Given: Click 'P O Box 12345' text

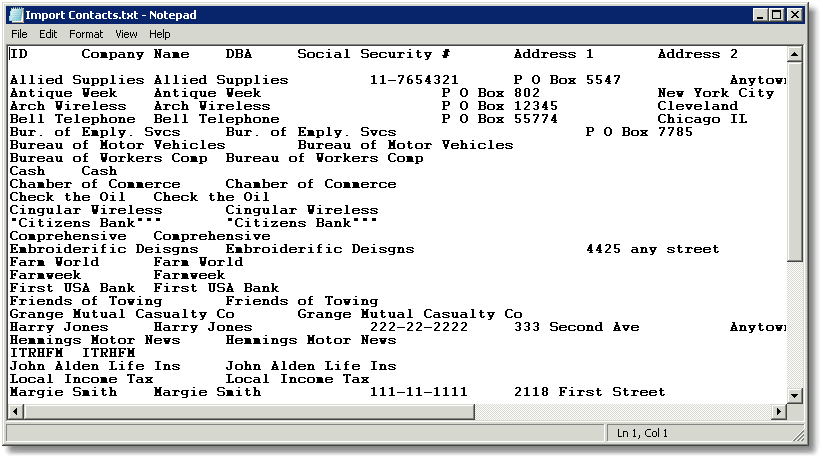Looking at the screenshot, I should point(499,106).
